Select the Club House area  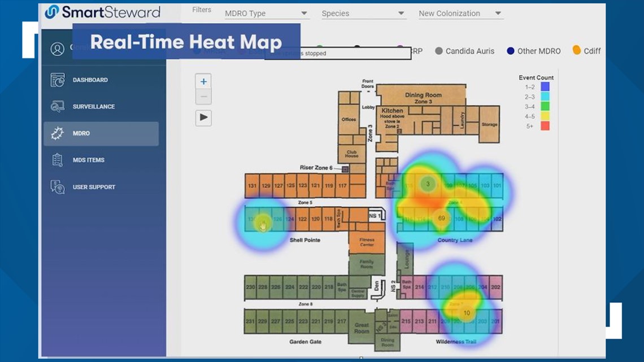351,154
